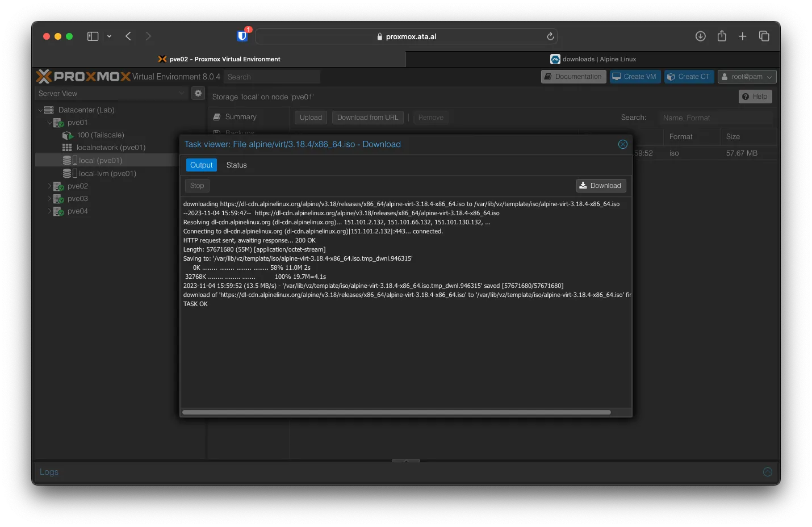The width and height of the screenshot is (812, 527).
Task: Reload page with refresh icon
Action: (550, 36)
